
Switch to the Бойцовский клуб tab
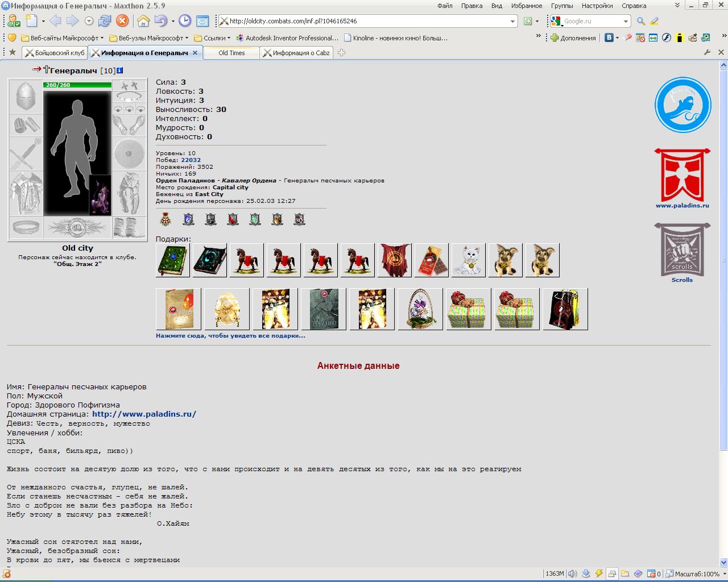tap(55, 52)
